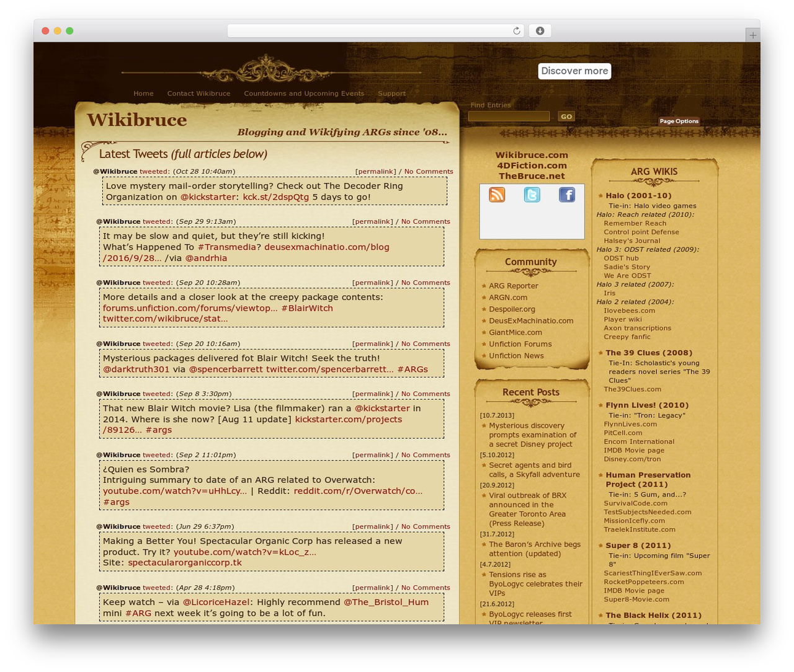Open the Page Options button
Image resolution: width=794 pixels, height=672 pixels.
tap(679, 121)
